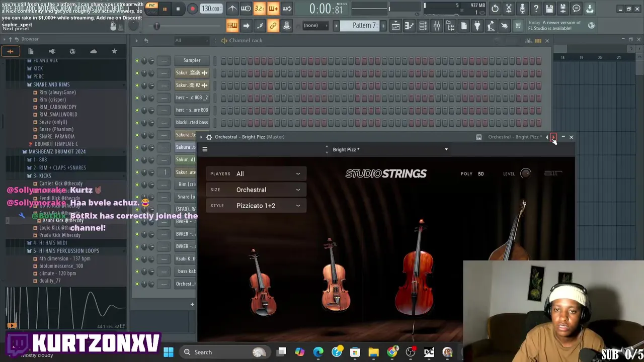Open the Channel rack view icon
The width and height of the screenshot is (644, 362).
pyautogui.click(x=423, y=26)
